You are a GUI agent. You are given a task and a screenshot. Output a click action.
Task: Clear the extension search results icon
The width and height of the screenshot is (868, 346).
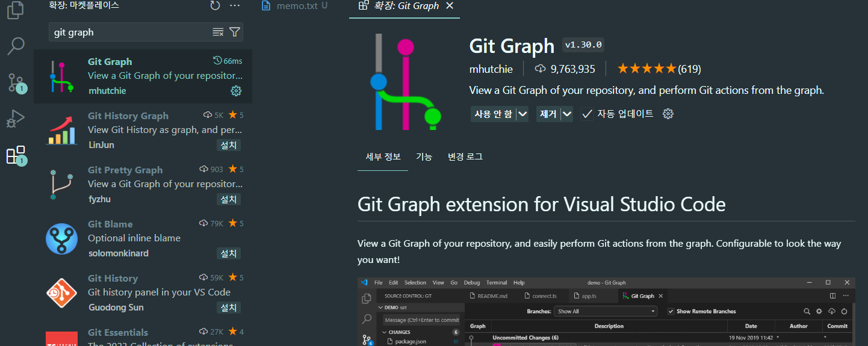tap(218, 32)
